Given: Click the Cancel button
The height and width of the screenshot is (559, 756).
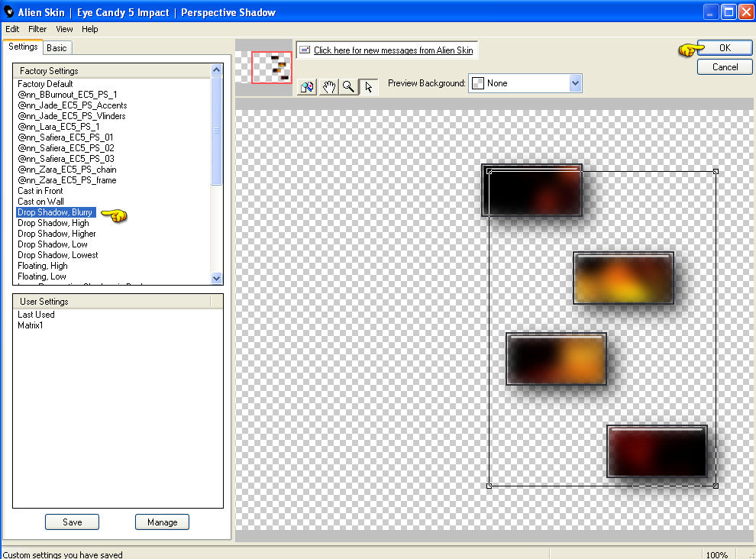Looking at the screenshot, I should [x=725, y=67].
